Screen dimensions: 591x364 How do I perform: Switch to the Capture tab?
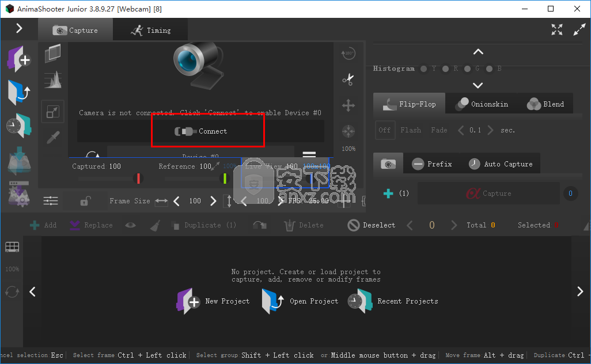click(x=75, y=30)
